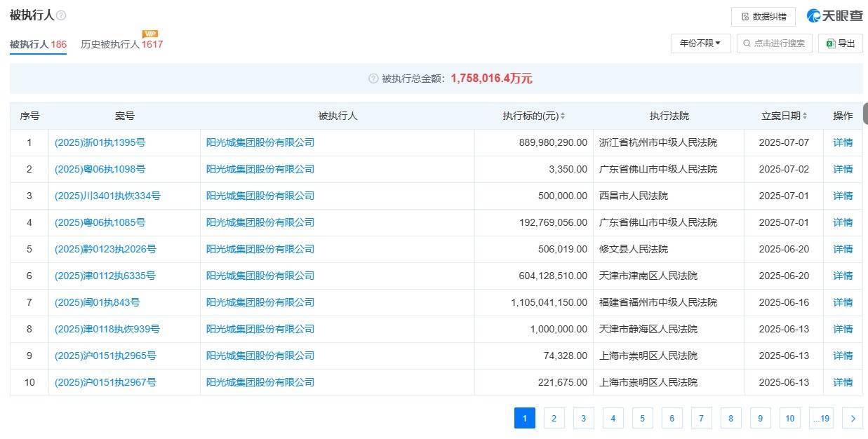Open case (2025)津0112执6335号

(x=105, y=276)
